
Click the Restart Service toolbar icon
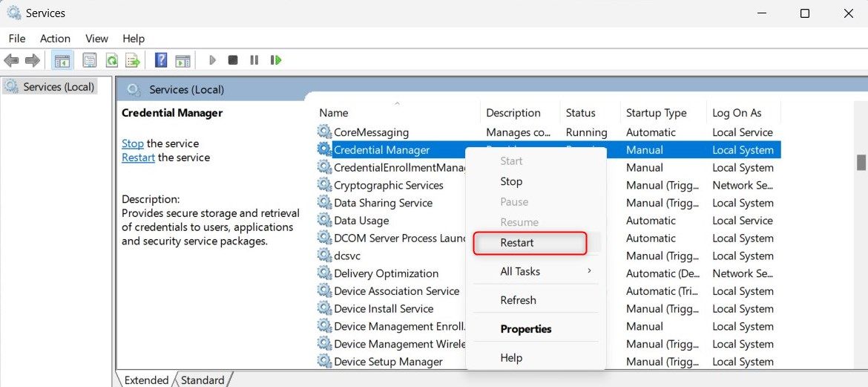pyautogui.click(x=276, y=60)
